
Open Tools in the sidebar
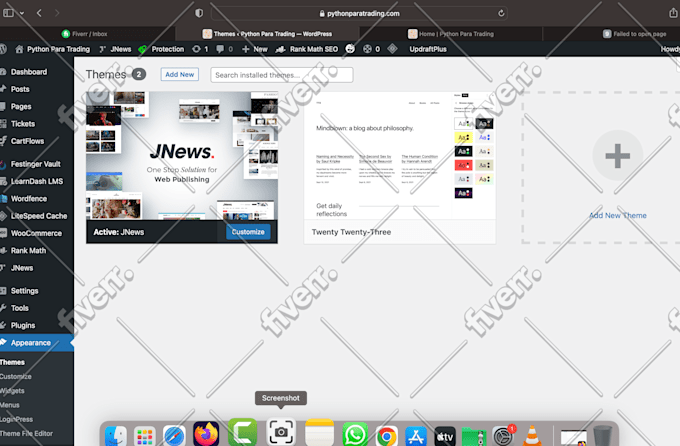point(20,308)
